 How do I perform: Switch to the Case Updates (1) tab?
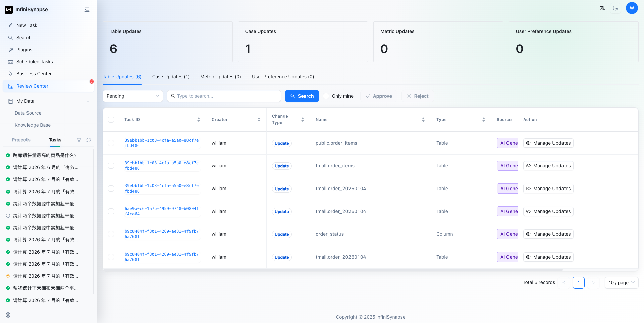(x=171, y=77)
